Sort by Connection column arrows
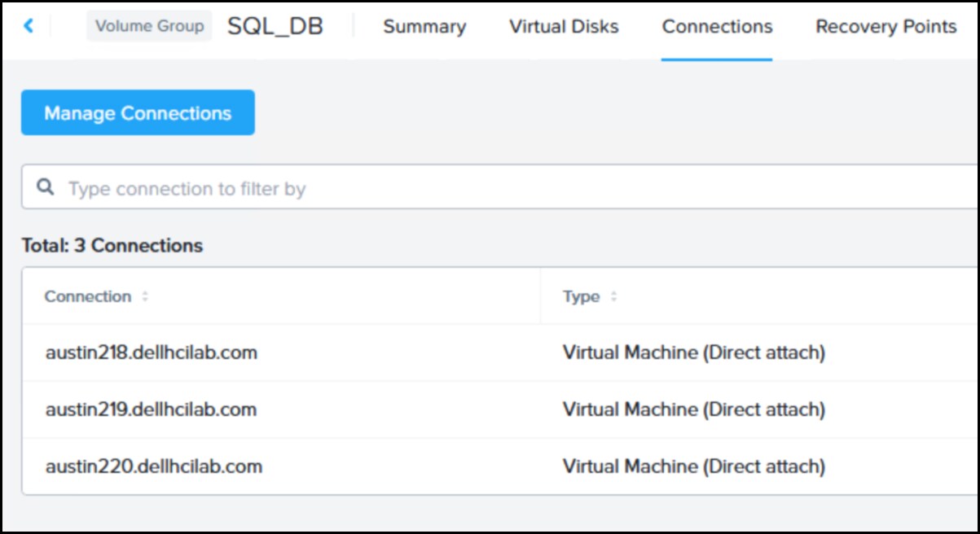 click(145, 297)
